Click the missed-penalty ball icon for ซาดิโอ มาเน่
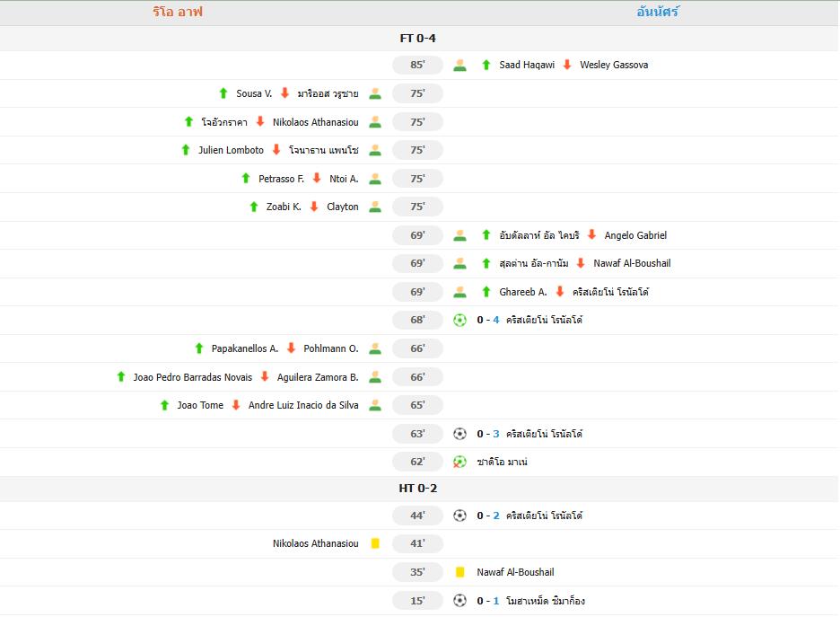Image resolution: width=840 pixels, height=617 pixels. pyautogui.click(x=459, y=461)
